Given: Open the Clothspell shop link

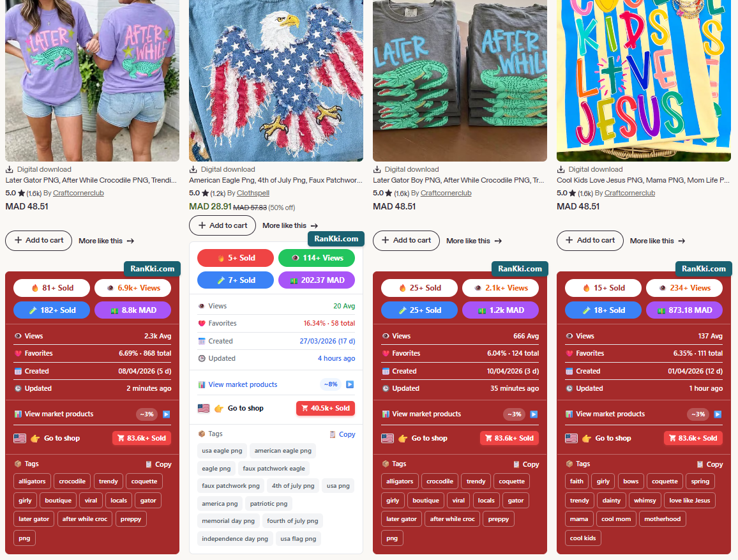Looking at the screenshot, I should tap(253, 193).
